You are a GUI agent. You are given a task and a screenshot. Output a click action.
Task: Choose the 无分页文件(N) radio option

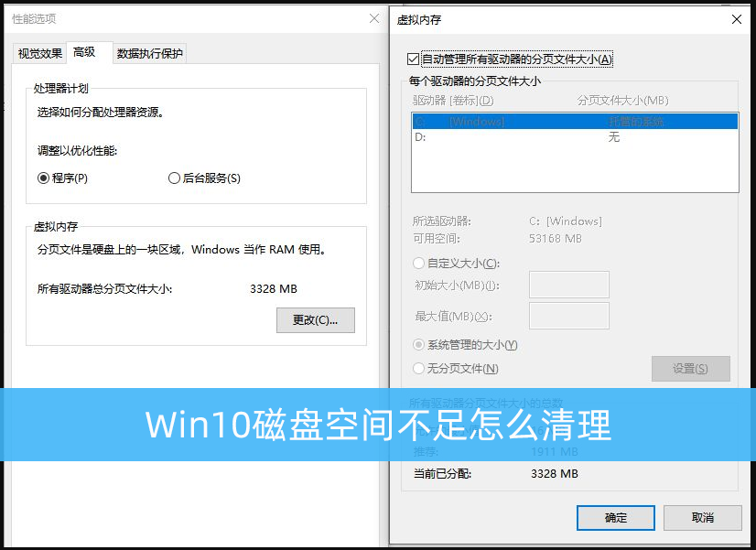(x=418, y=368)
